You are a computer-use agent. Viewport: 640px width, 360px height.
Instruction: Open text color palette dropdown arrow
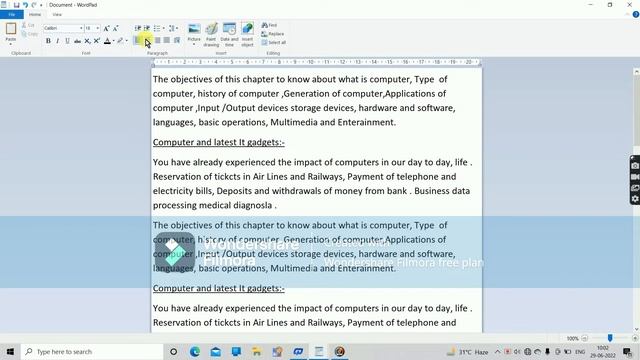(x=113, y=41)
